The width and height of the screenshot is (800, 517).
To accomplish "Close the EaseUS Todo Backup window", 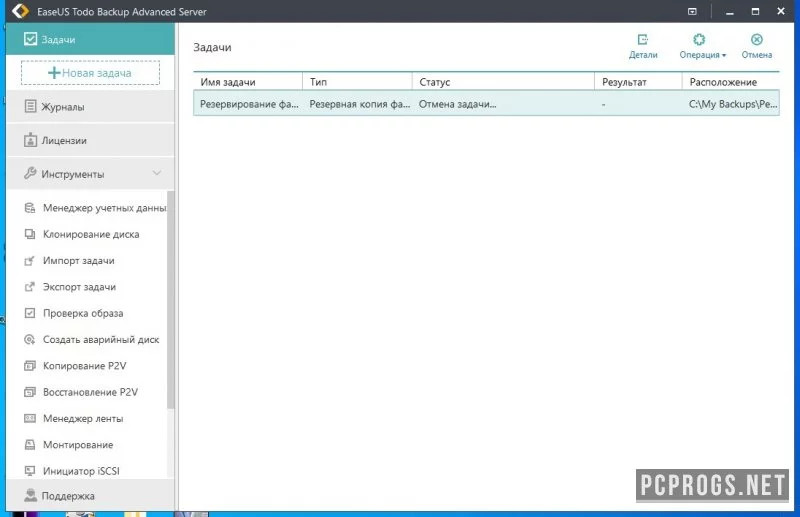I will click(781, 11).
